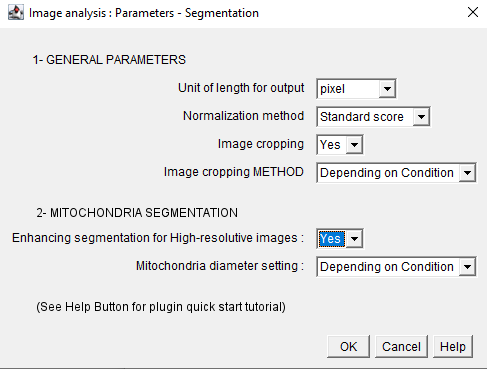Viewport: 487px width, 369px height.
Task: Open the Unit of length dropdown arrow
Action: pos(387,89)
